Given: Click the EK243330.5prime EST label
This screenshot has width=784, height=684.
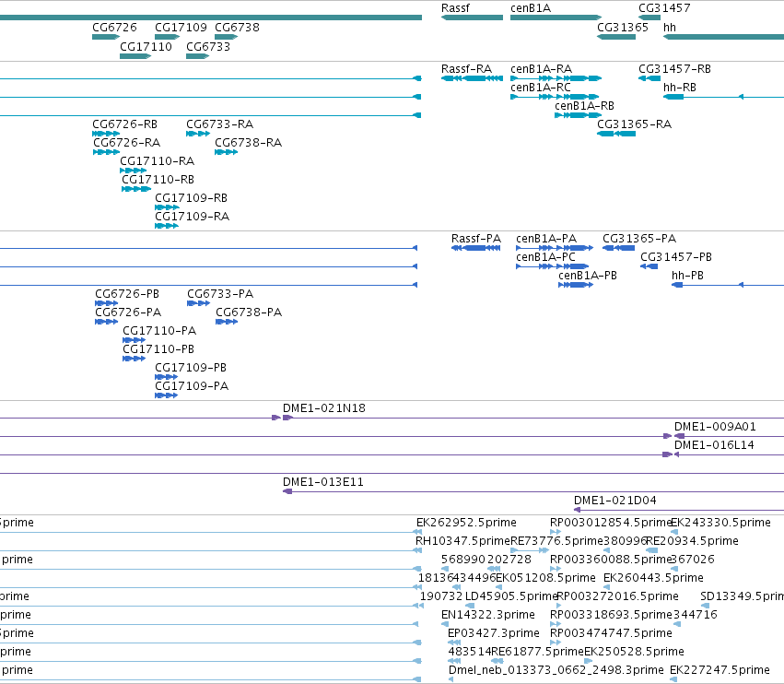Looking at the screenshot, I should pos(720,523).
